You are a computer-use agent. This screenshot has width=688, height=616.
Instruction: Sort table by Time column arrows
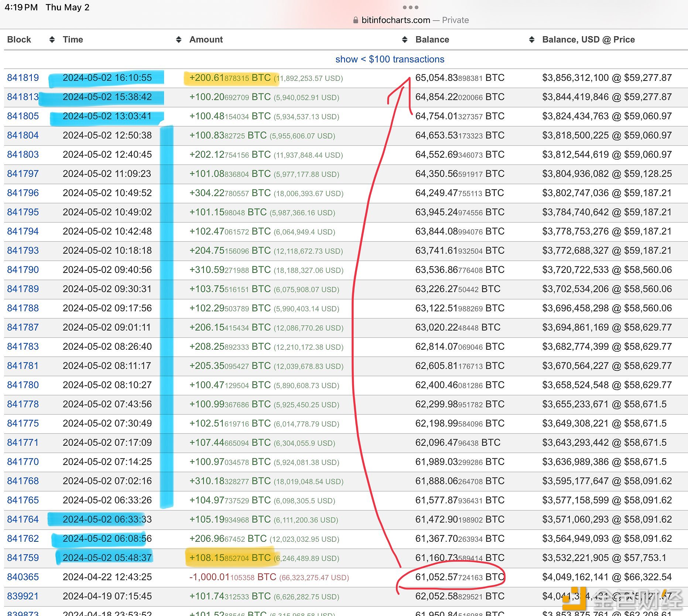pos(179,40)
